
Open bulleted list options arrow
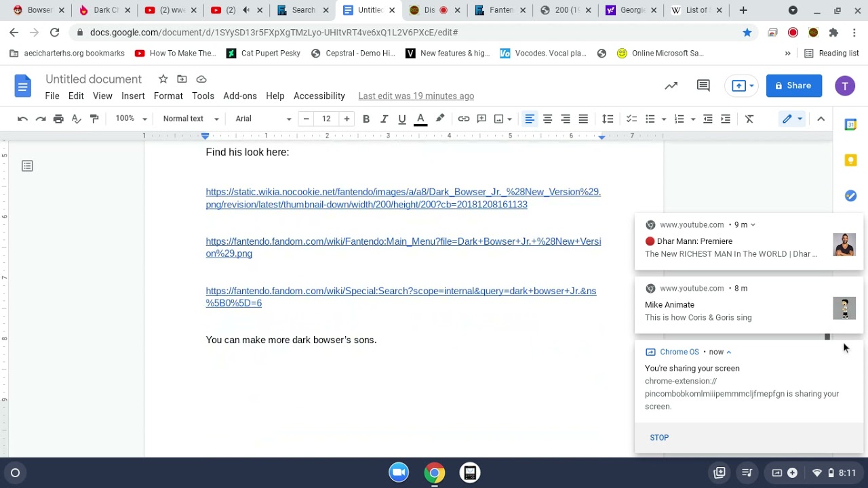tap(664, 119)
